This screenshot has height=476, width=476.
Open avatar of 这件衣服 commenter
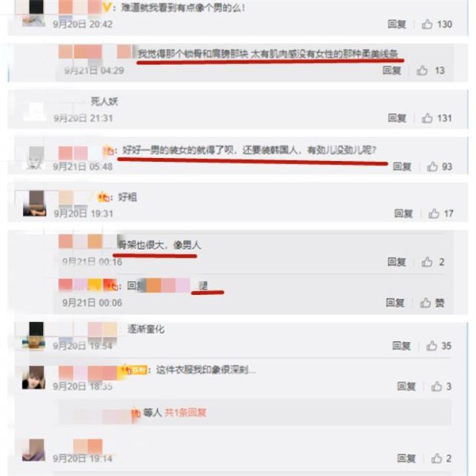point(33,378)
